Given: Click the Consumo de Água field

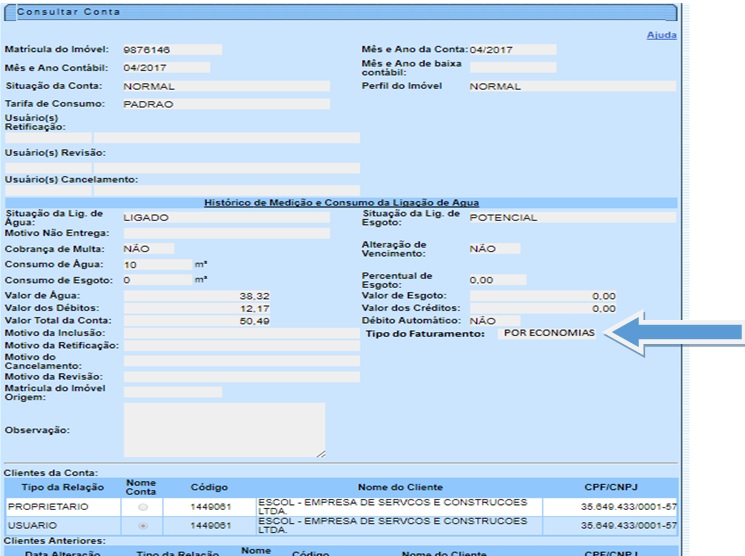Looking at the screenshot, I should tap(156, 265).
